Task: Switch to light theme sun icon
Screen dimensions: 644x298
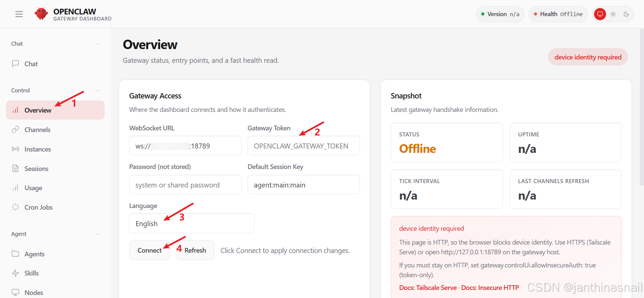Action: pos(613,14)
